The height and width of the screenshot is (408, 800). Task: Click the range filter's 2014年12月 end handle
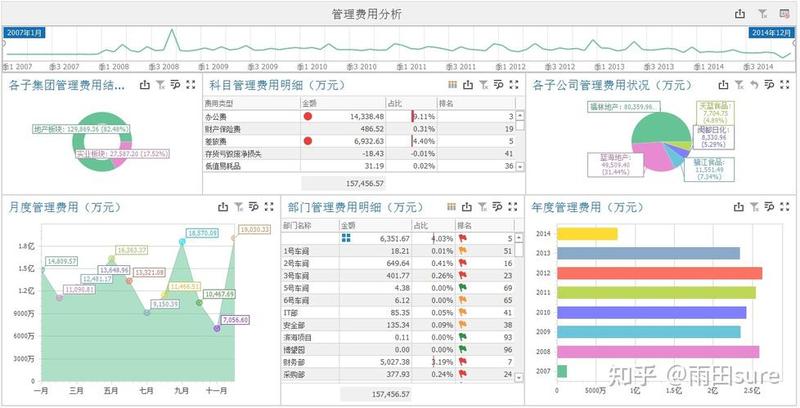pyautogui.click(x=770, y=33)
